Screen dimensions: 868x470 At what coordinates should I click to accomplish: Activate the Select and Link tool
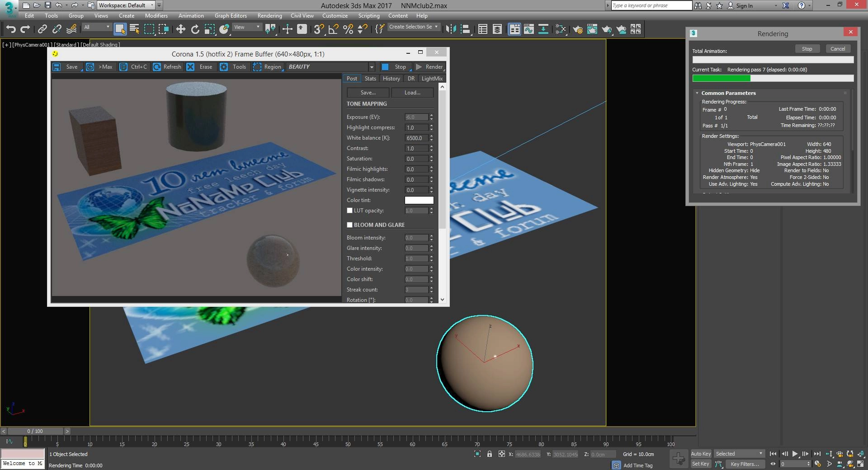42,29
